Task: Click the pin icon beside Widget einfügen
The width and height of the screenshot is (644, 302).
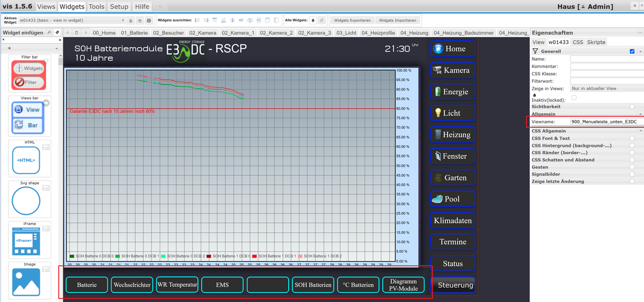Action: pos(57,32)
